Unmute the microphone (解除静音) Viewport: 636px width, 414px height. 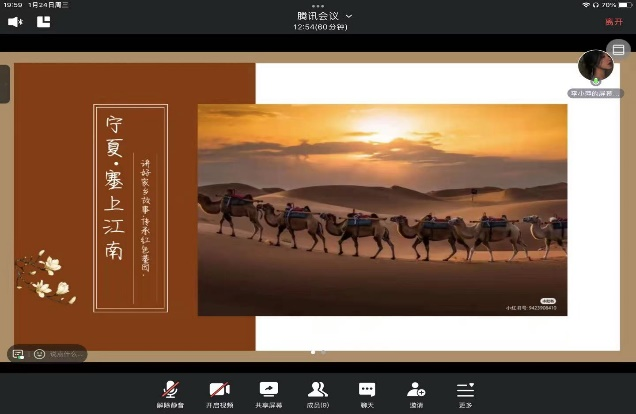coord(171,392)
